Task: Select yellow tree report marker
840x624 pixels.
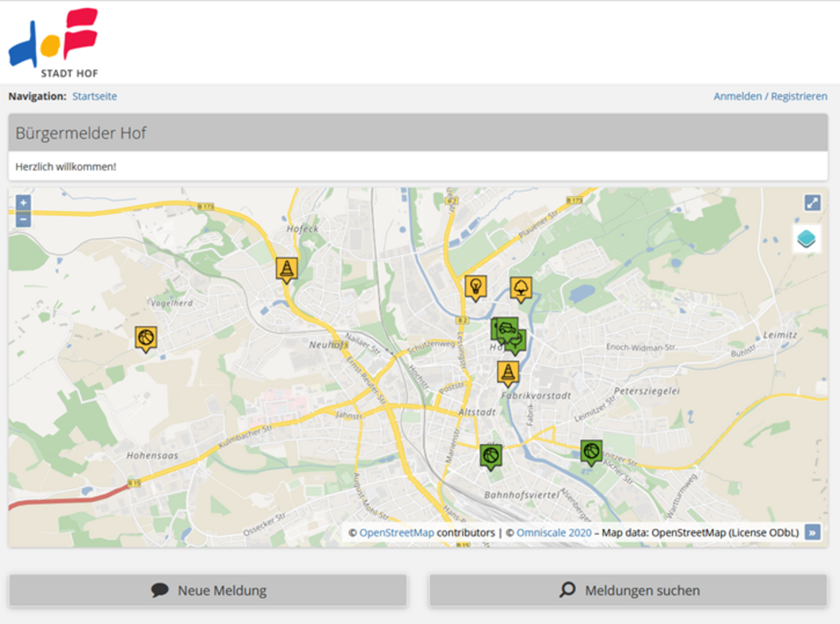Action: (x=520, y=290)
